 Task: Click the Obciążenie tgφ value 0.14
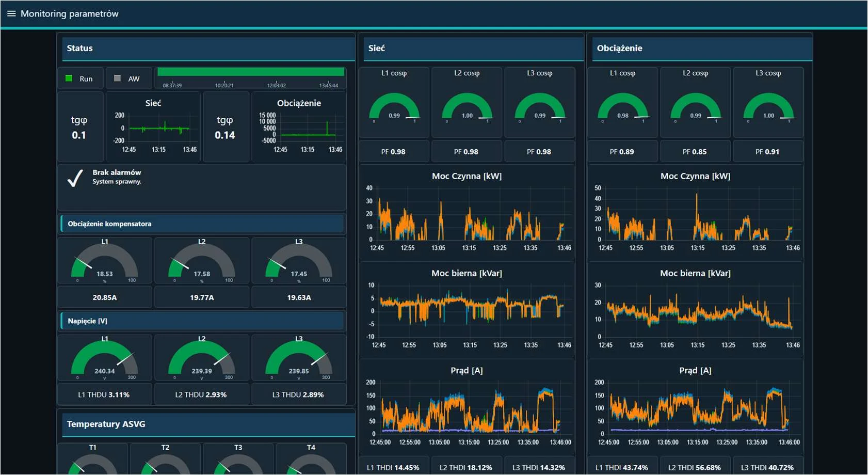click(x=225, y=135)
